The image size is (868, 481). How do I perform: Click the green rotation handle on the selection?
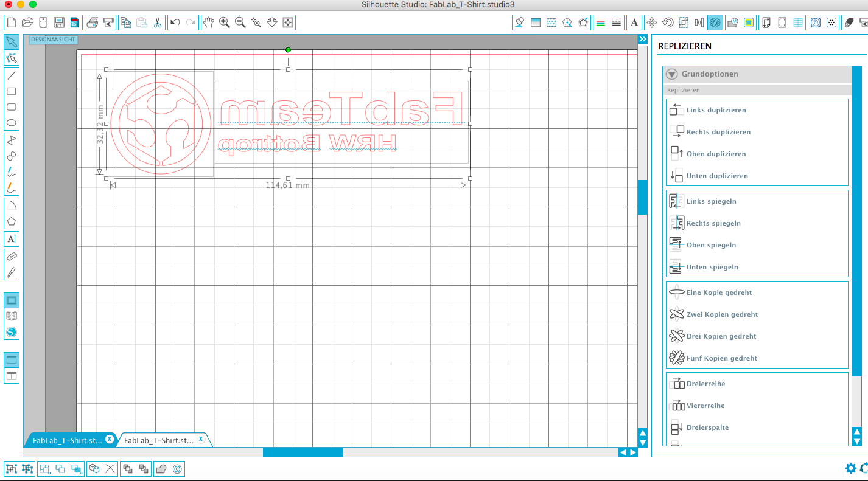288,50
